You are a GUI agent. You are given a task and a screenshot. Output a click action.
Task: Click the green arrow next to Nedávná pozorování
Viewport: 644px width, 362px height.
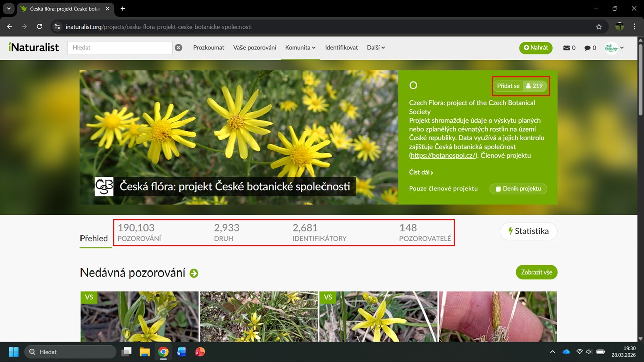[x=194, y=273]
